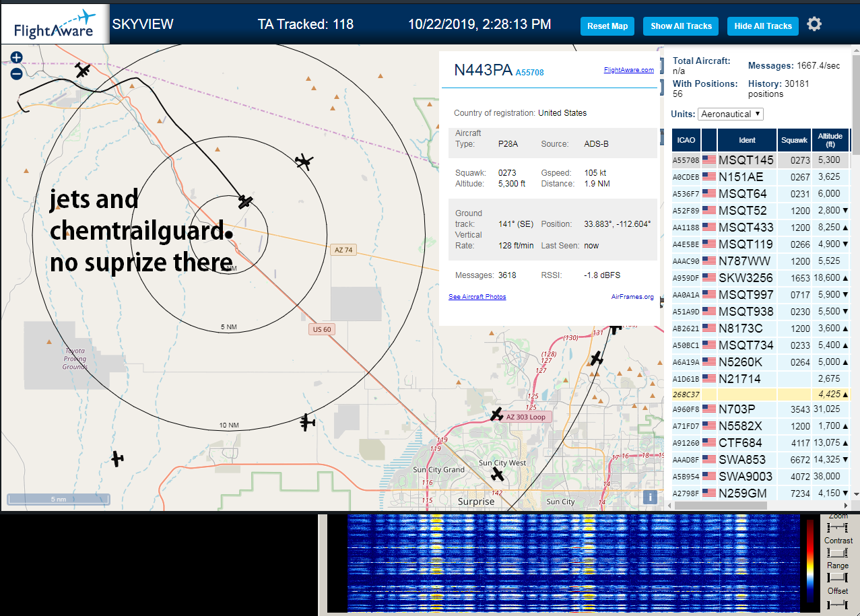Select the MSQT734 row
This screenshot has width=860, height=616.
(x=761, y=345)
